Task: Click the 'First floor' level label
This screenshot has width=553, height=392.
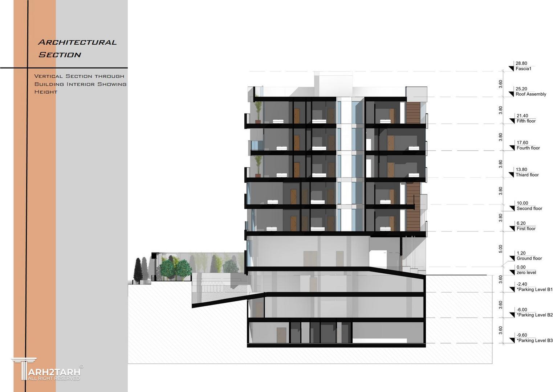Action: [x=526, y=229]
